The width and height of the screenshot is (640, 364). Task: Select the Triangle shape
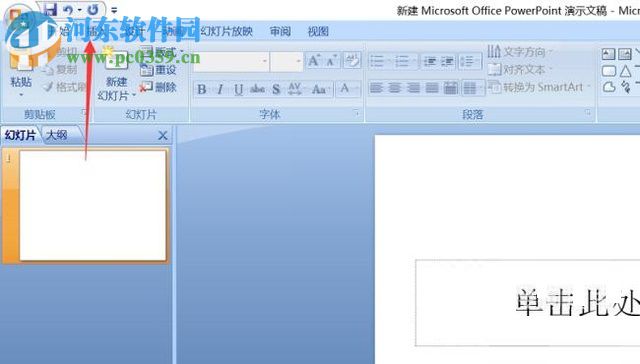pos(625,71)
